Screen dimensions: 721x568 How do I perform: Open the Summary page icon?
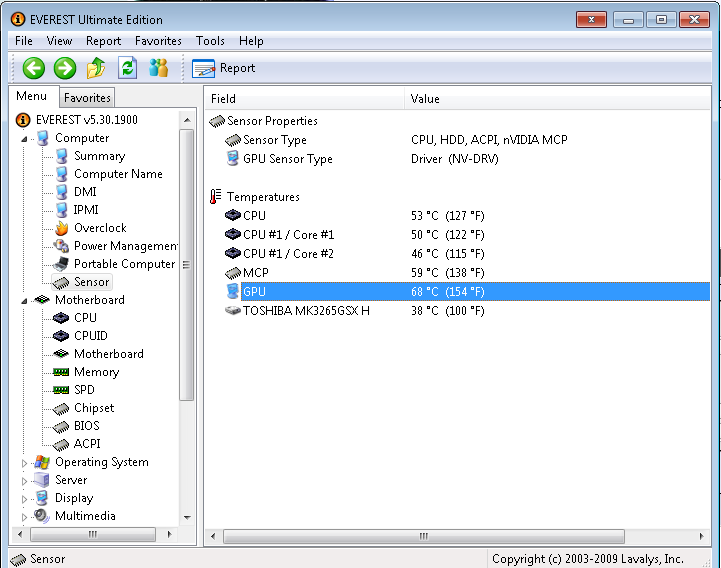(62, 156)
